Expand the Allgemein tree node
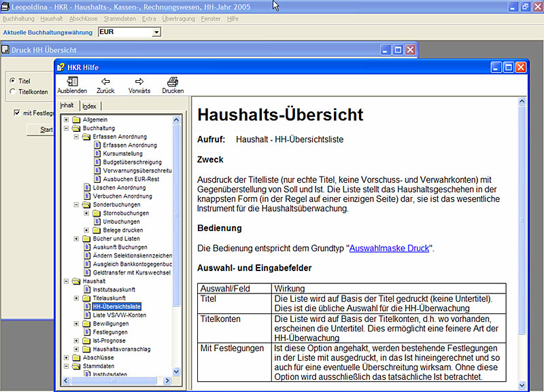This screenshot has height=392, width=544. (x=67, y=120)
